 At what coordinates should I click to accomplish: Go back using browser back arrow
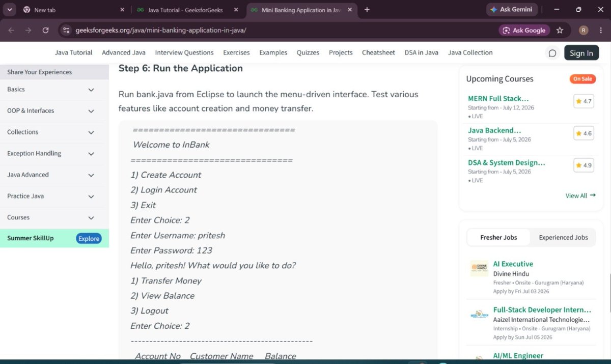point(11,30)
